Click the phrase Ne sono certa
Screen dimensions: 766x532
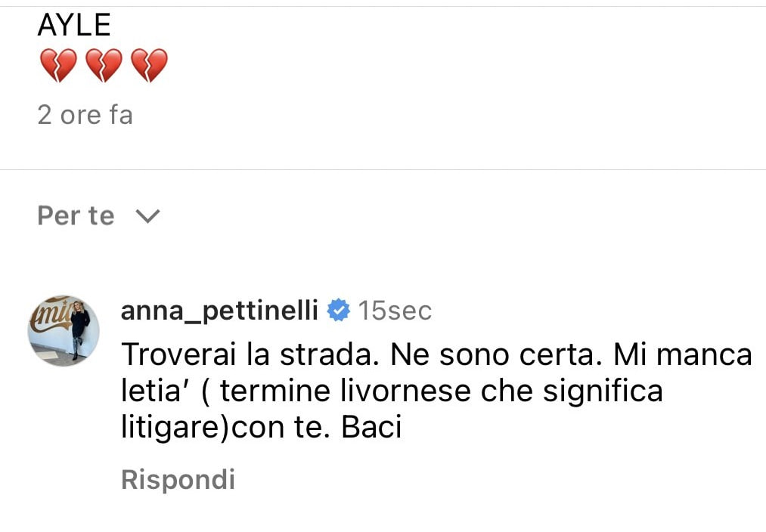coord(498,354)
